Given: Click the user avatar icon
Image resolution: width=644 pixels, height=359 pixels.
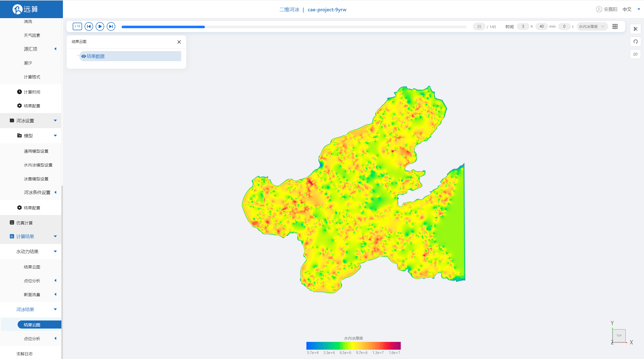Looking at the screenshot, I should pyautogui.click(x=599, y=9).
